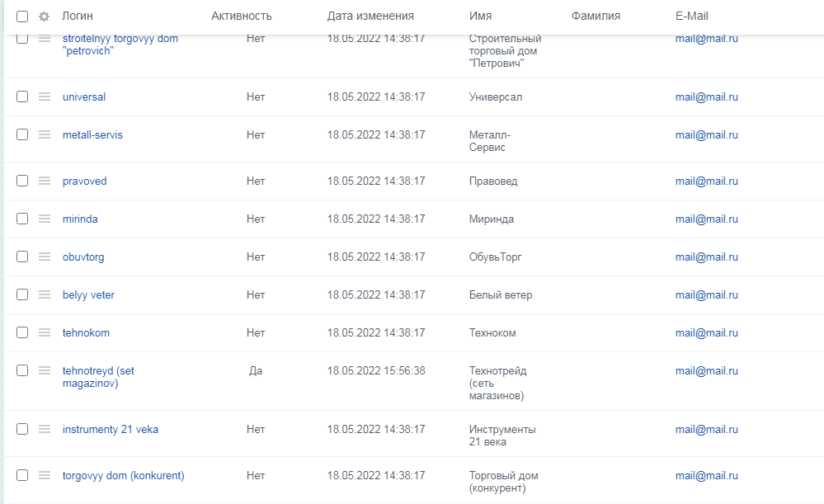Click the name Универсал
824x504 pixels.
tap(496, 97)
